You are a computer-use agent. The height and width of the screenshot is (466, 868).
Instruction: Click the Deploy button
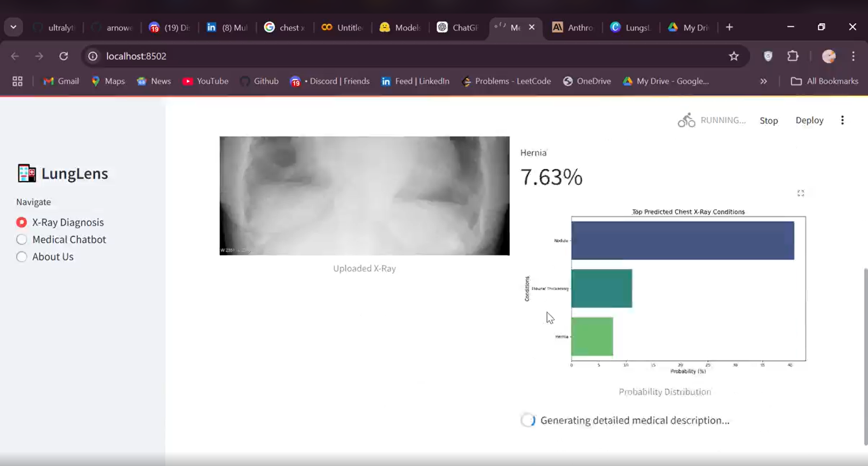pyautogui.click(x=809, y=120)
